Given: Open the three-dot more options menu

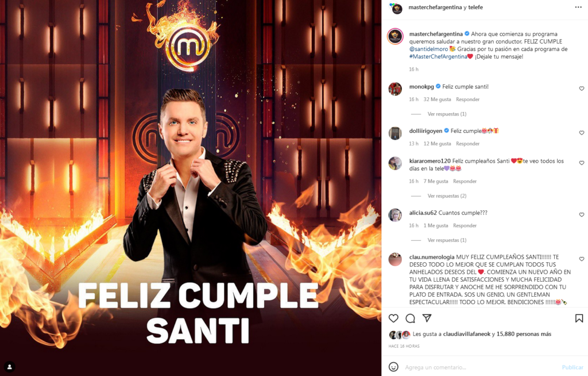Looking at the screenshot, I should coord(578,7).
